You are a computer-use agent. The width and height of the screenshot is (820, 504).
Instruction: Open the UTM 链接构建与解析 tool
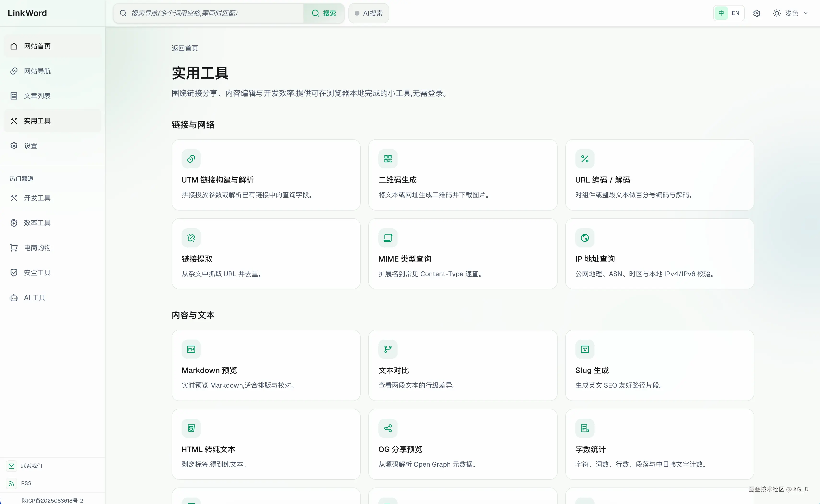266,175
